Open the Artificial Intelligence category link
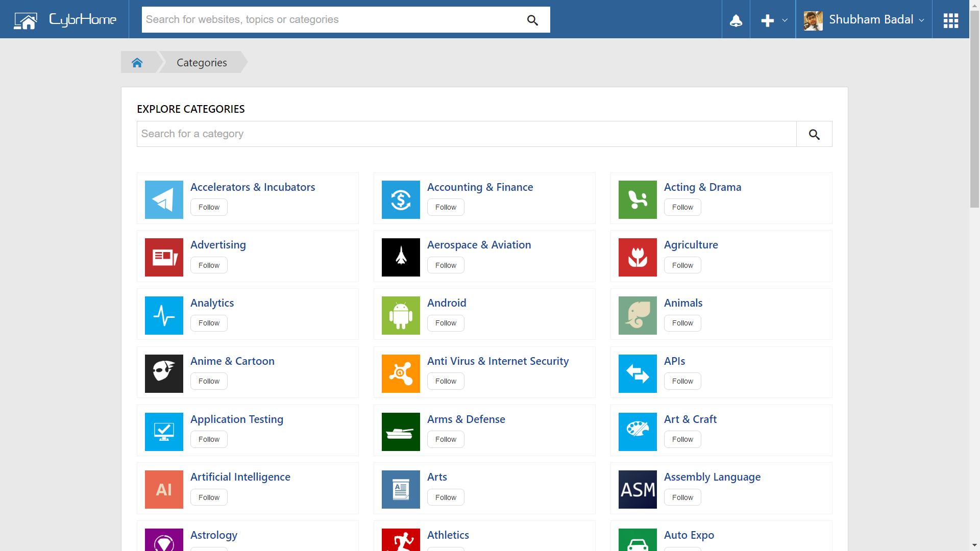The image size is (980, 551). [x=240, y=477]
